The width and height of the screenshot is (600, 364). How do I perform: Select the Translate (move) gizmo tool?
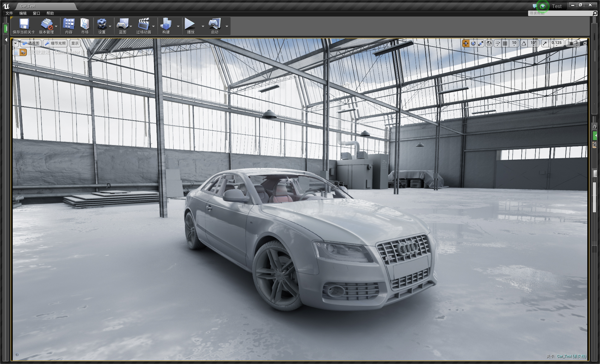pos(465,43)
